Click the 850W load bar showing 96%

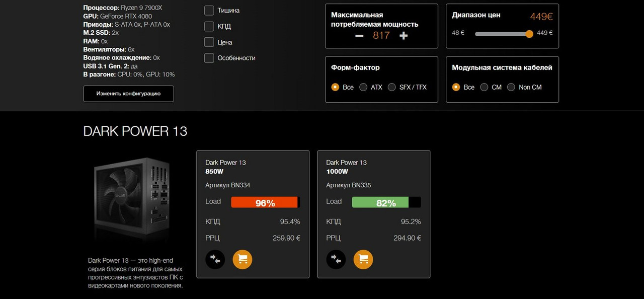click(266, 202)
